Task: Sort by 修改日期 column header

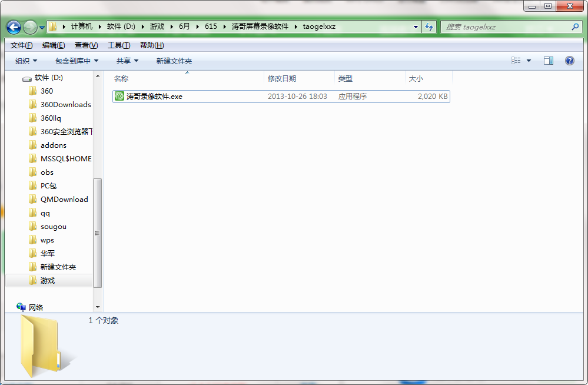Action: click(x=282, y=78)
